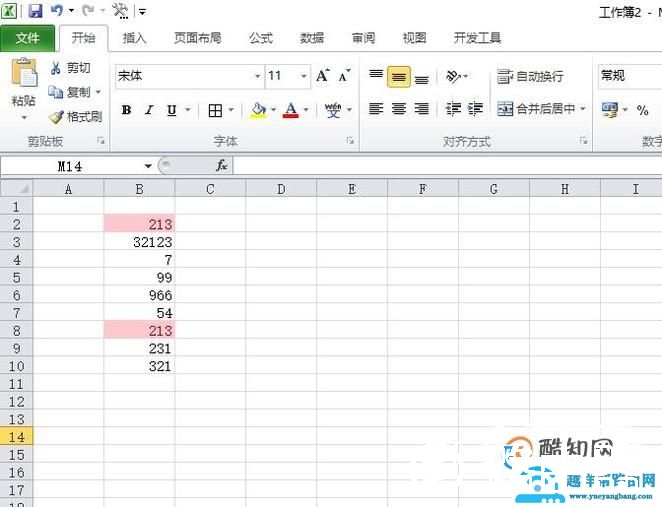Viewport: 662px width, 507px height.
Task: Expand fill color dropdown arrow
Action: [273, 110]
